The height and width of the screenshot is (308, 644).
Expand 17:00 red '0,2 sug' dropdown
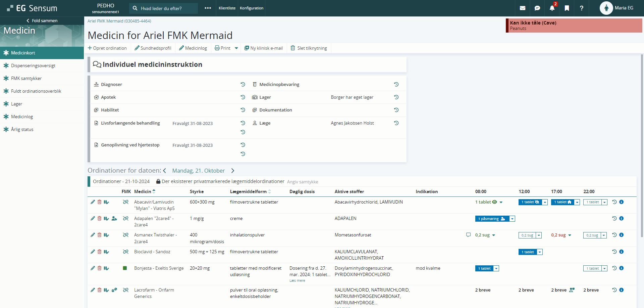point(570,235)
